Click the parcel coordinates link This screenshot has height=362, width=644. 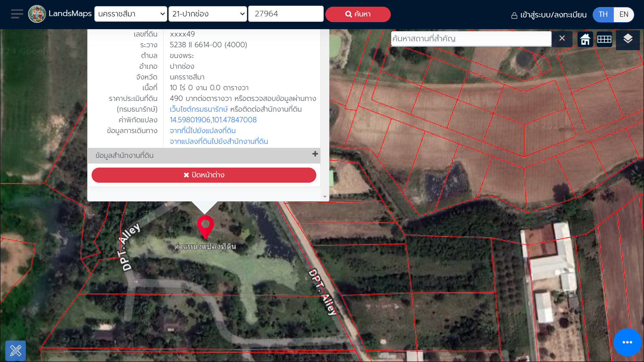pyautogui.click(x=213, y=120)
